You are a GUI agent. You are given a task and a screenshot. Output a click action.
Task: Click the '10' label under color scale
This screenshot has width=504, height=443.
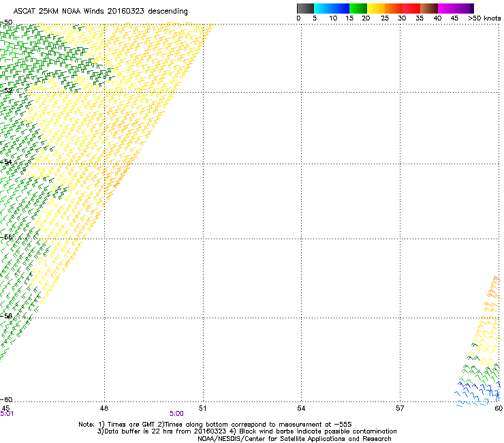tap(333, 18)
